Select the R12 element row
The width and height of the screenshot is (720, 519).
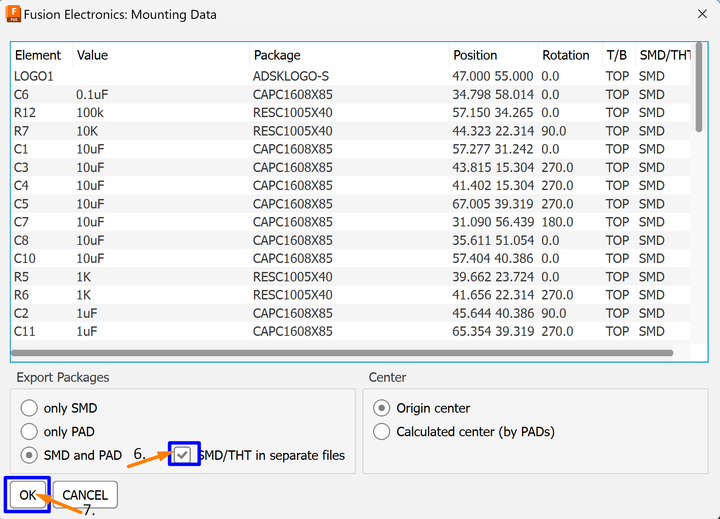(351, 113)
